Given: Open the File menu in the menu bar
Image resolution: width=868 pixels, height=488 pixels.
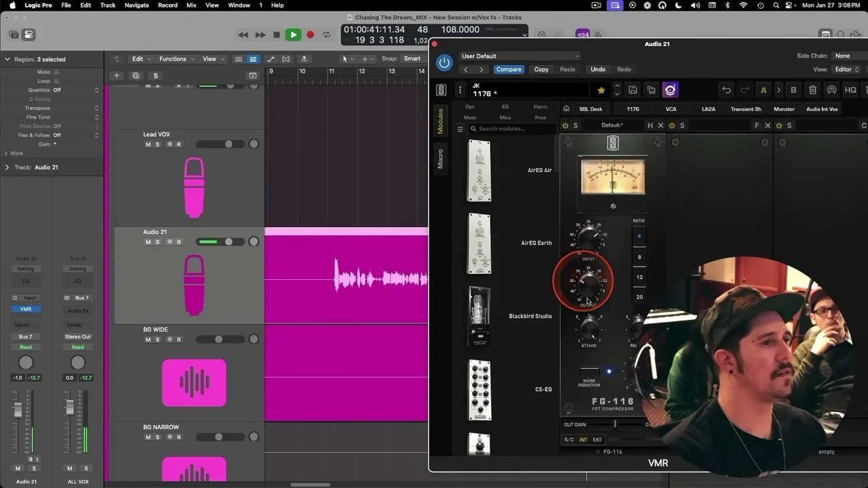Looking at the screenshot, I should coord(66,5).
